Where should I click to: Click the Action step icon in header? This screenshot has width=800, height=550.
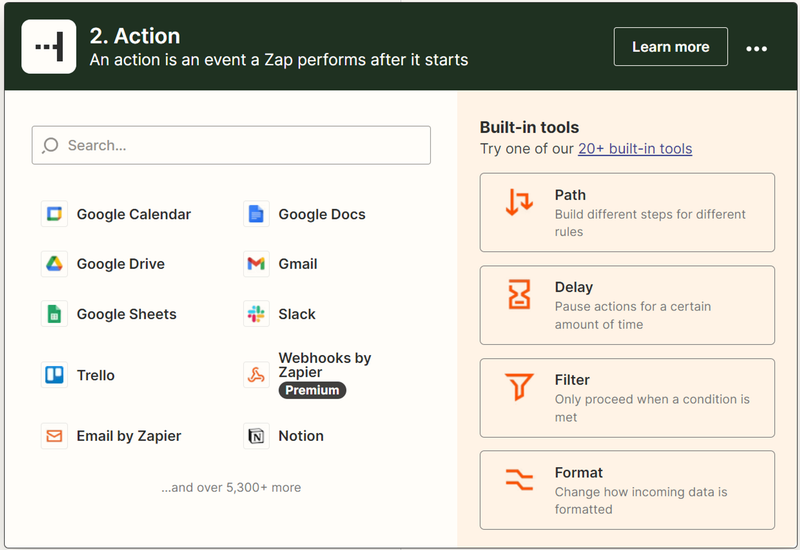(x=49, y=46)
